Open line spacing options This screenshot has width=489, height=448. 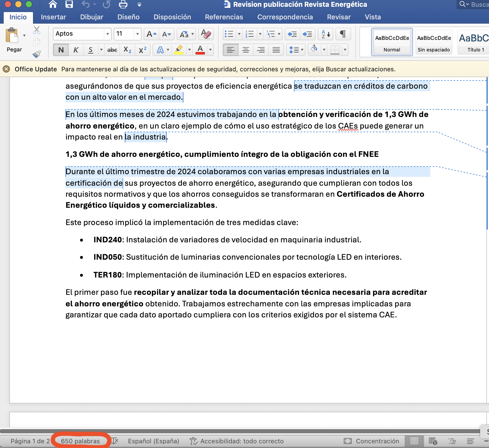(x=296, y=50)
